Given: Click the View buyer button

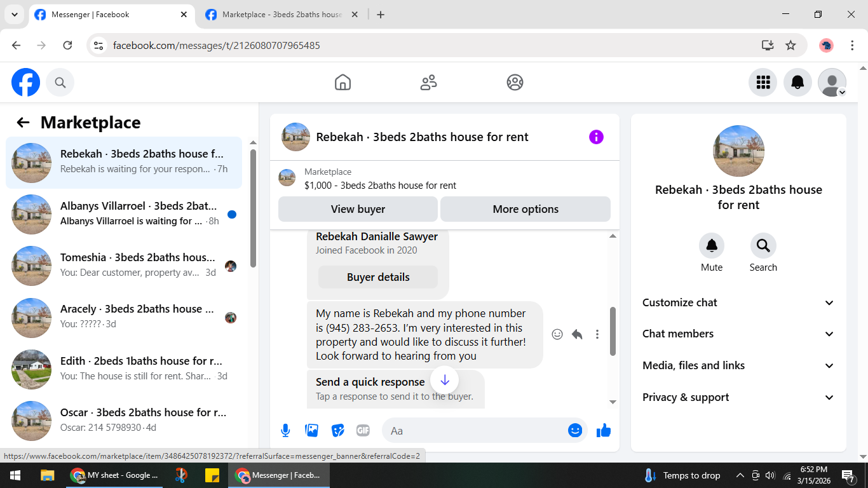Looking at the screenshot, I should 358,209.
